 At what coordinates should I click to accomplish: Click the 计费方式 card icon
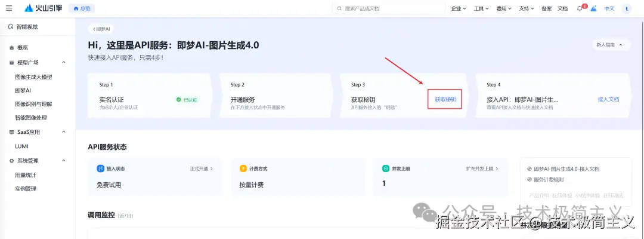click(x=243, y=168)
